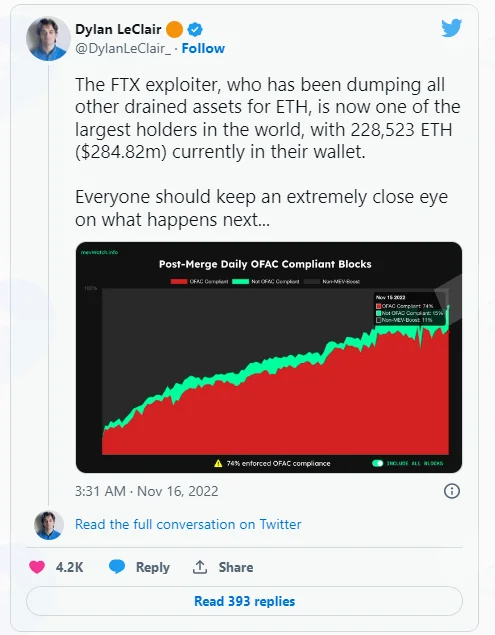The image size is (495, 635).
Task: Read the full conversation on Twitter
Action: coord(188,524)
